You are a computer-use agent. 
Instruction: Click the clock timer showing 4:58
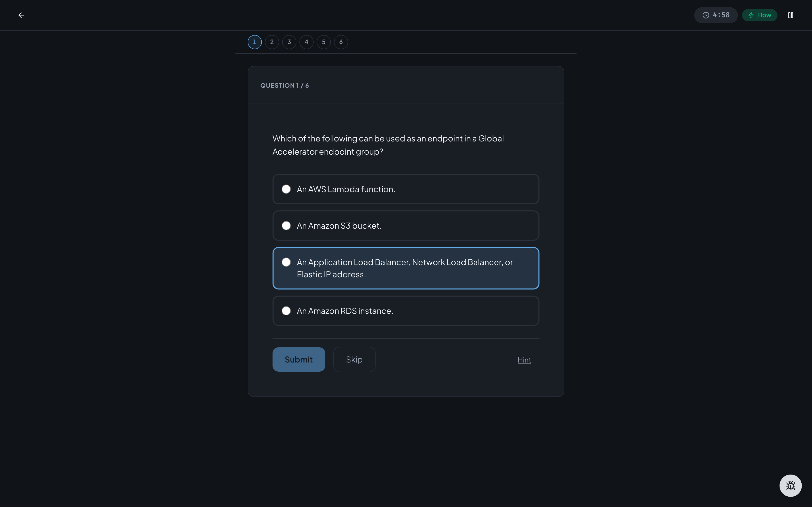point(716,15)
